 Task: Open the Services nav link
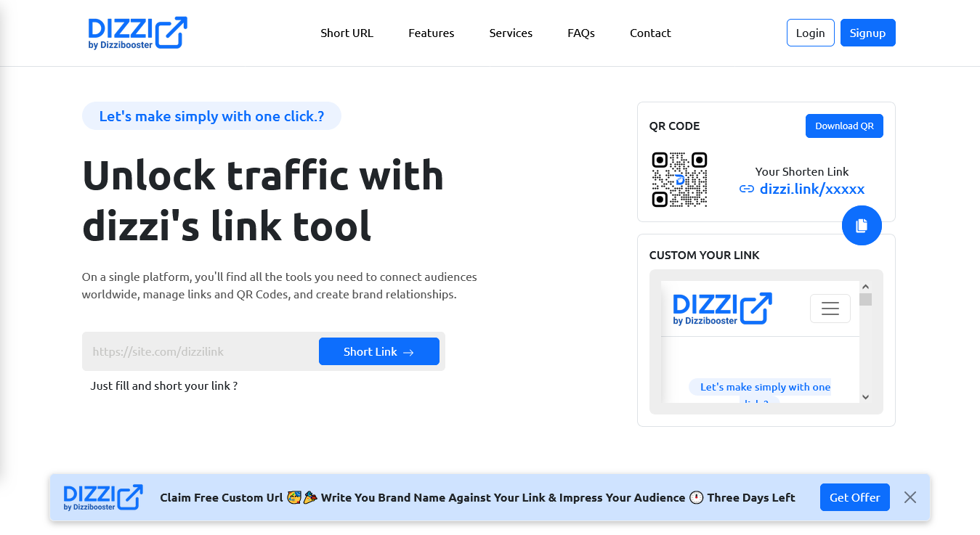coord(511,33)
